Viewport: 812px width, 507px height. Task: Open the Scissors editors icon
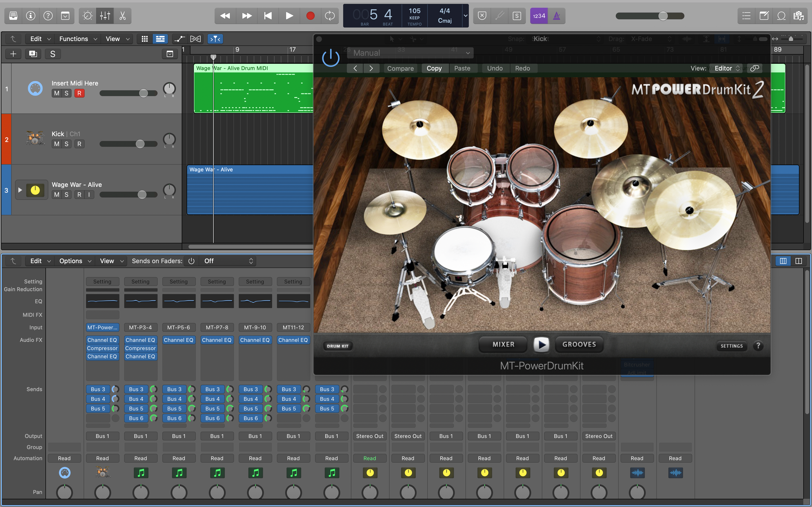[x=123, y=16]
